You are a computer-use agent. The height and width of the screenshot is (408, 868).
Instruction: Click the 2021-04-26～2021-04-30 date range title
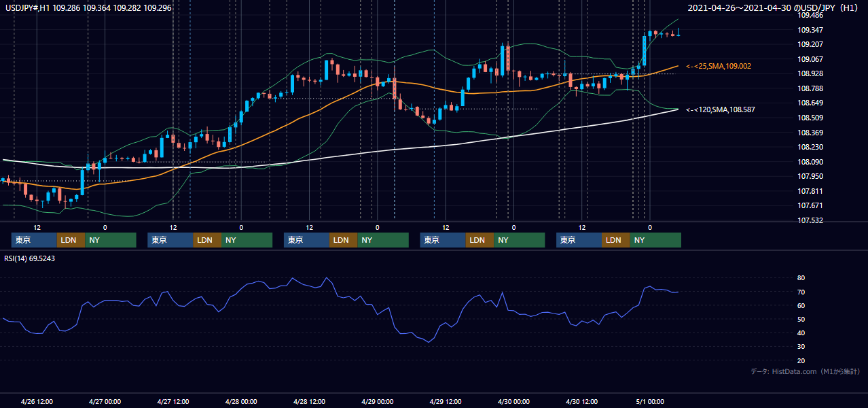click(x=774, y=8)
